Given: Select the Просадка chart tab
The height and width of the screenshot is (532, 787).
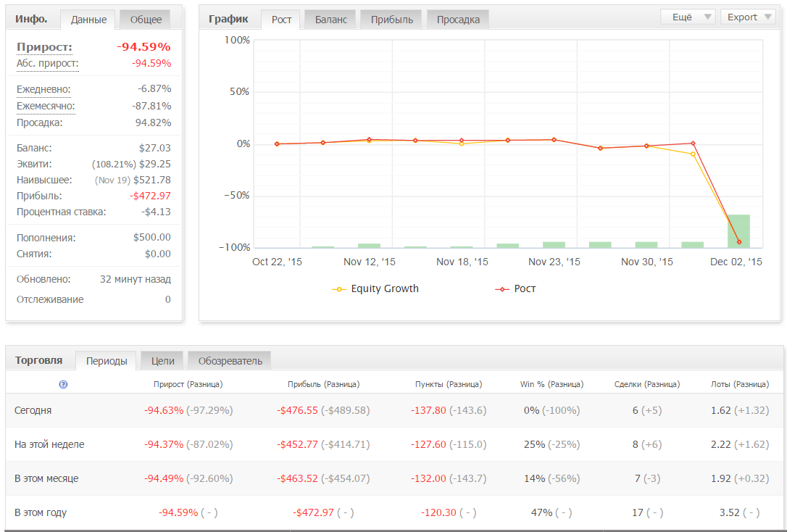Looking at the screenshot, I should (458, 20).
